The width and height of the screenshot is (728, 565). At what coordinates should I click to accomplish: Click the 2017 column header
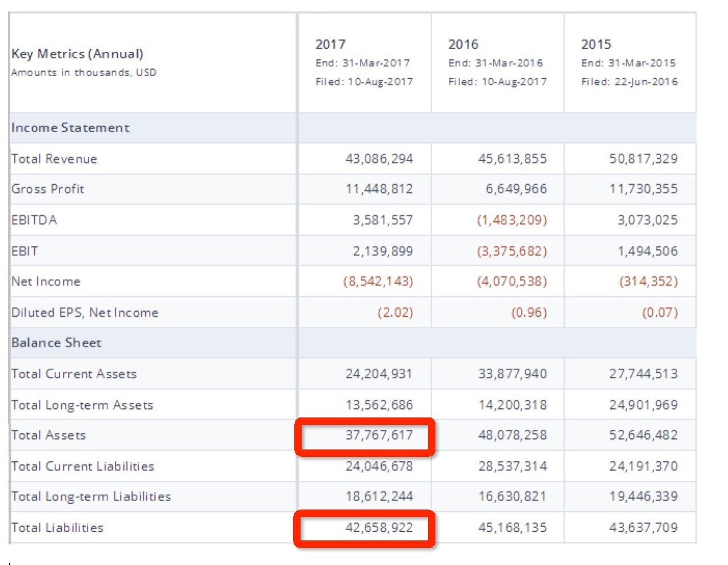330,44
